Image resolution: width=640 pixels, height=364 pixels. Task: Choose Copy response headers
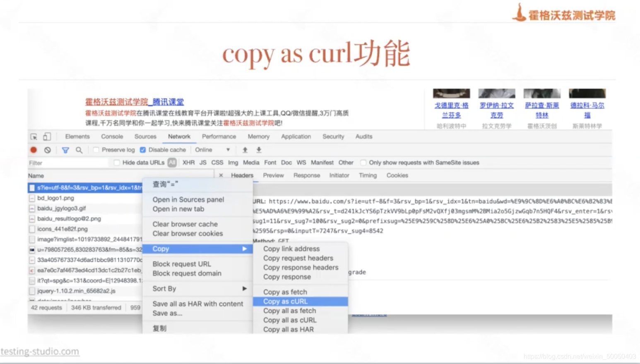point(301,268)
